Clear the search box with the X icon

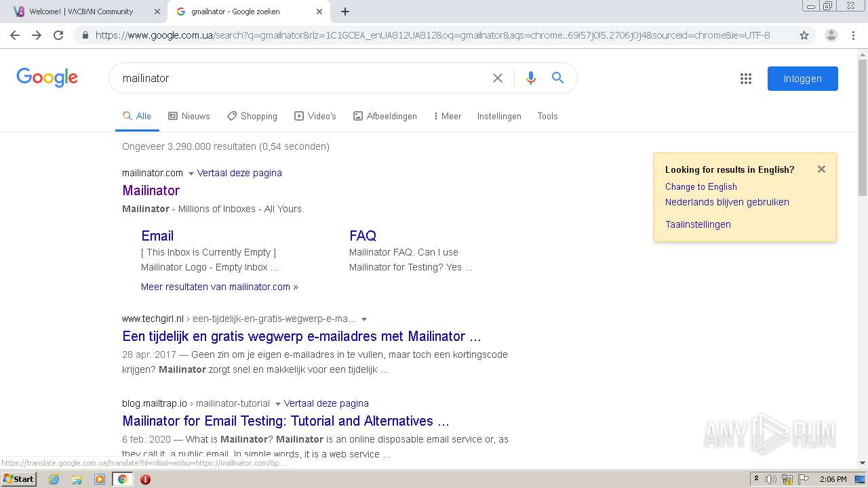(x=498, y=78)
